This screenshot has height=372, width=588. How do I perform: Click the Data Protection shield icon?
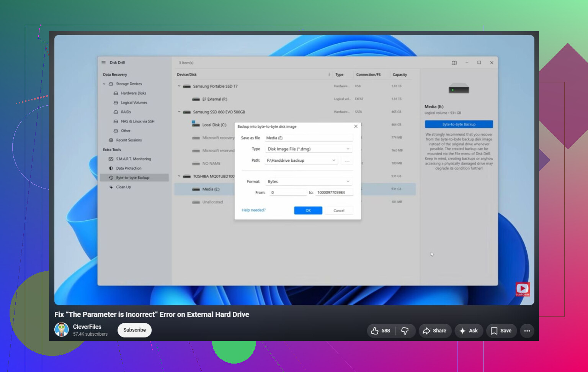click(x=111, y=168)
